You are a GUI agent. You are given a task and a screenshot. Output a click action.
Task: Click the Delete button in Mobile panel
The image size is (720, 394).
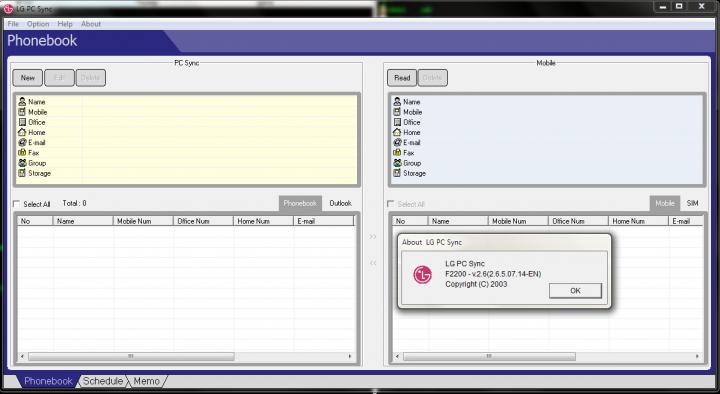pyautogui.click(x=432, y=78)
